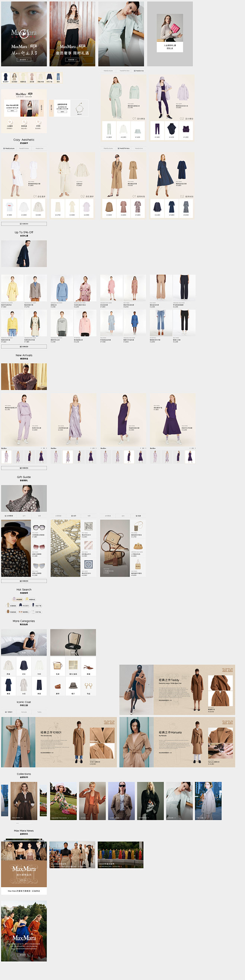245x980 pixels.
Task: Go to next item under lilac tracksuit card
Action: 46,448
